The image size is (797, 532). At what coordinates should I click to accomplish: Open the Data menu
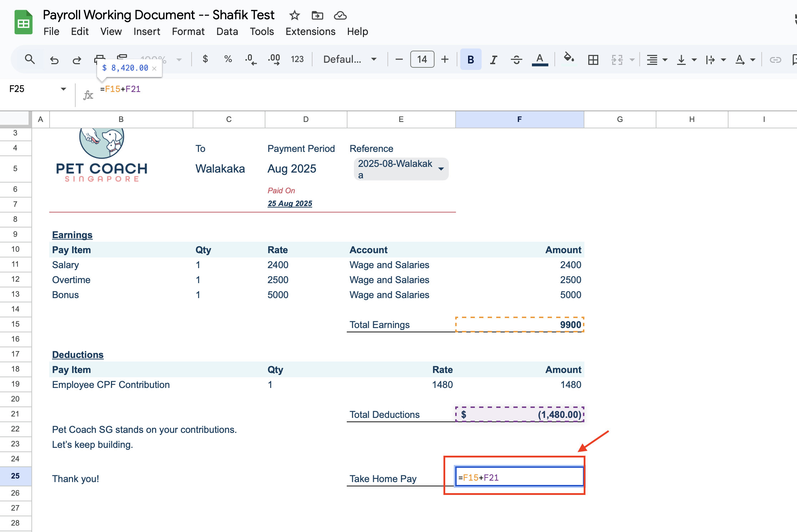coord(227,31)
